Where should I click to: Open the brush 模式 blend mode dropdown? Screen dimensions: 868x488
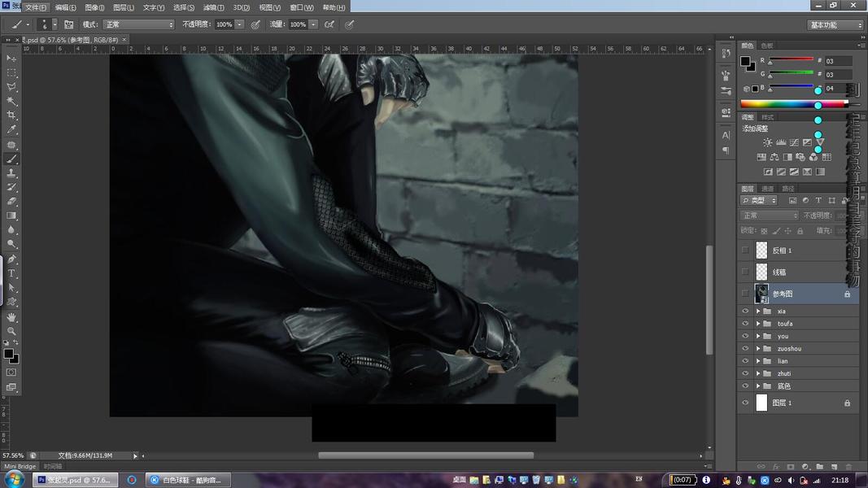(x=138, y=24)
